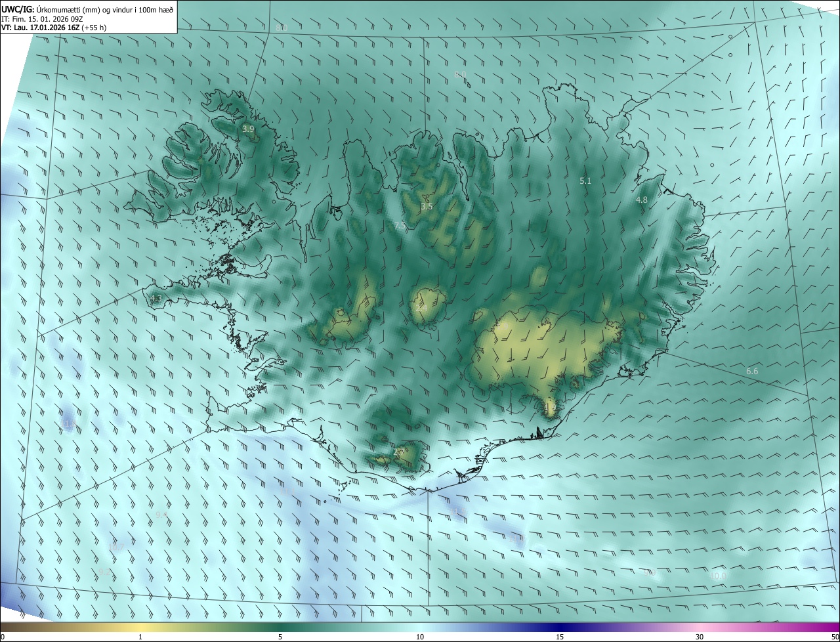The image size is (840, 642).
Task: Click the 4.3 value on Snæfellsnes peninsula
Action: click(156, 299)
